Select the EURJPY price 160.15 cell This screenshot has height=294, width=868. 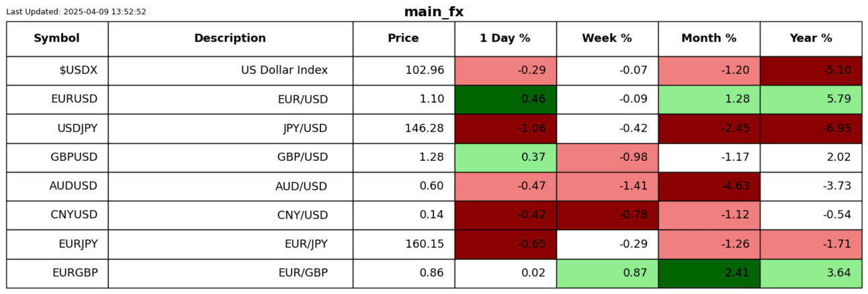point(403,244)
